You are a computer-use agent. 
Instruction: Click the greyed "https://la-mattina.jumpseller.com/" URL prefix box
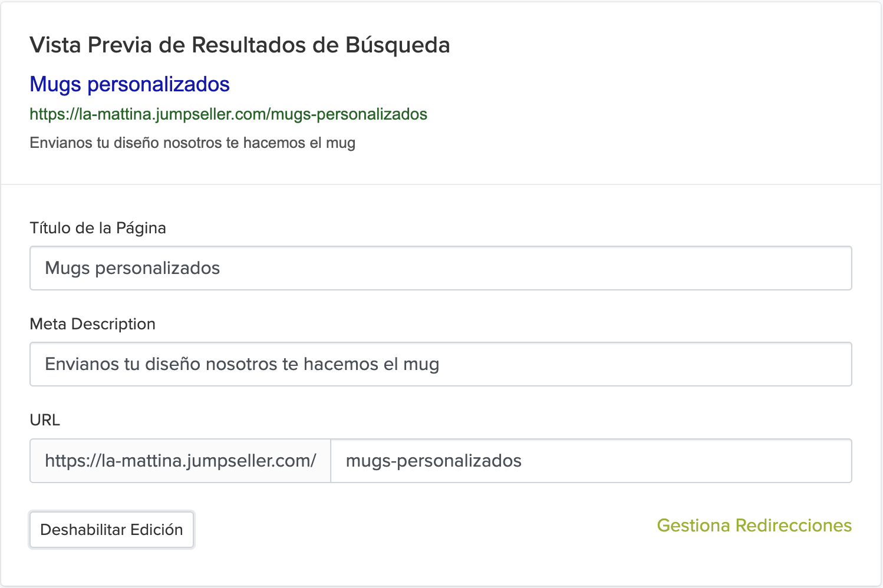coord(180,461)
